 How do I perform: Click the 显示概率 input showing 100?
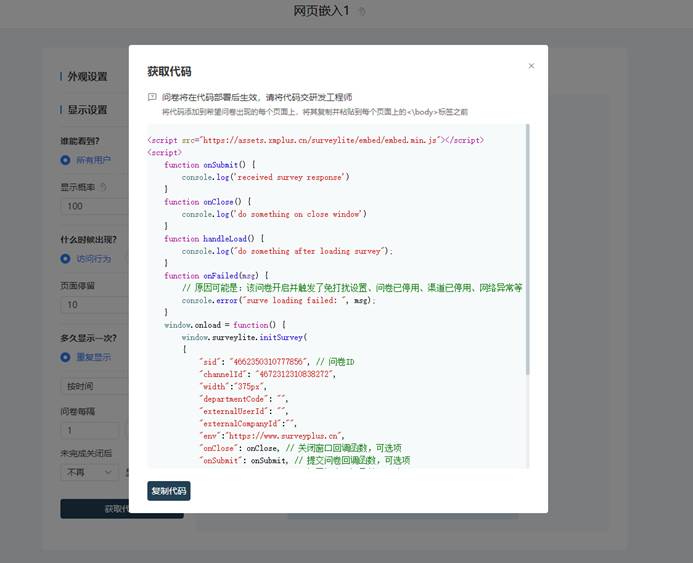[x=94, y=206]
